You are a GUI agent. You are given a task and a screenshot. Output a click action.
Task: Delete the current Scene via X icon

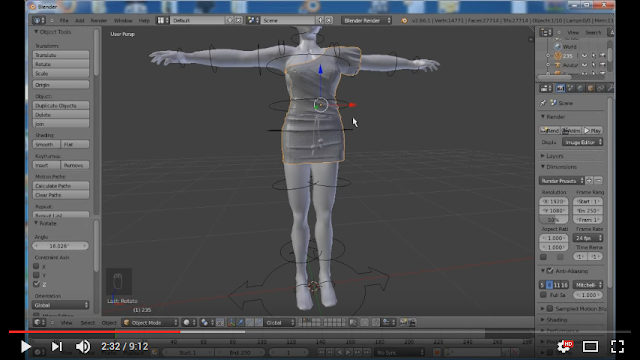click(329, 20)
